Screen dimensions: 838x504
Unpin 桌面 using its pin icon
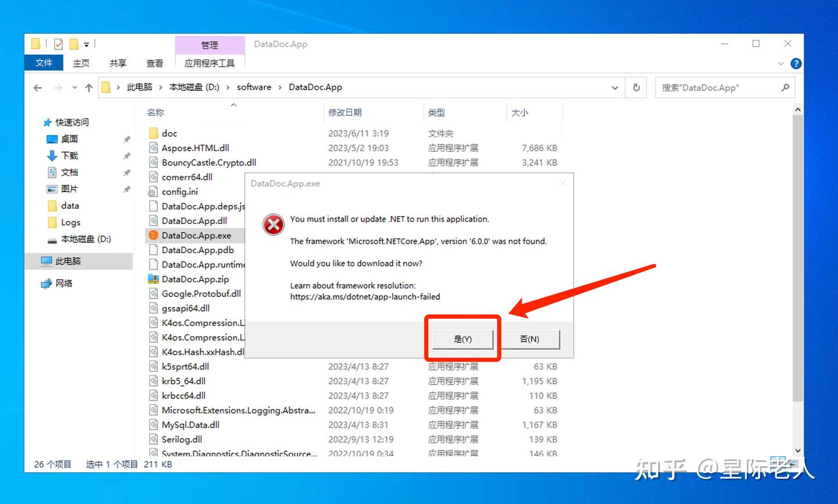[x=126, y=139]
